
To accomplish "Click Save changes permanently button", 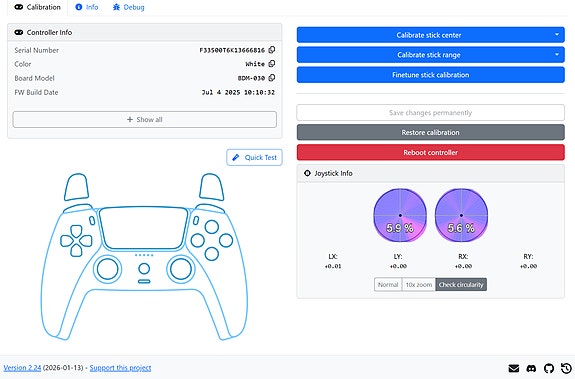I will click(x=431, y=113).
